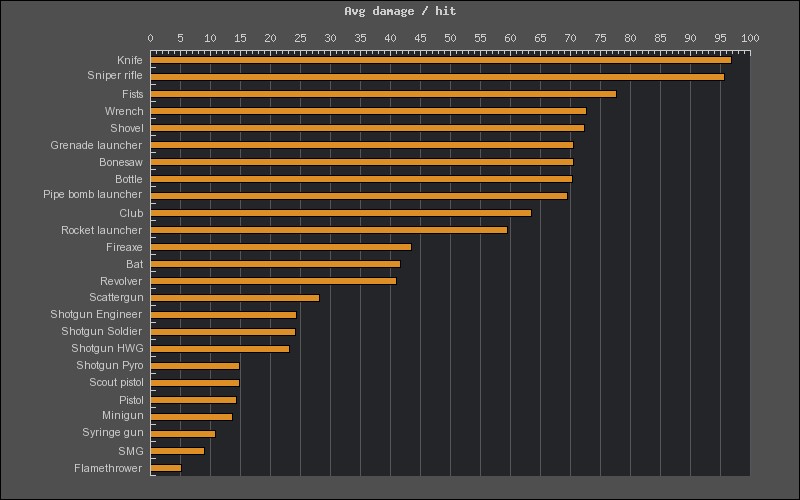
Task: Select the Fists bar
Action: [x=383, y=94]
